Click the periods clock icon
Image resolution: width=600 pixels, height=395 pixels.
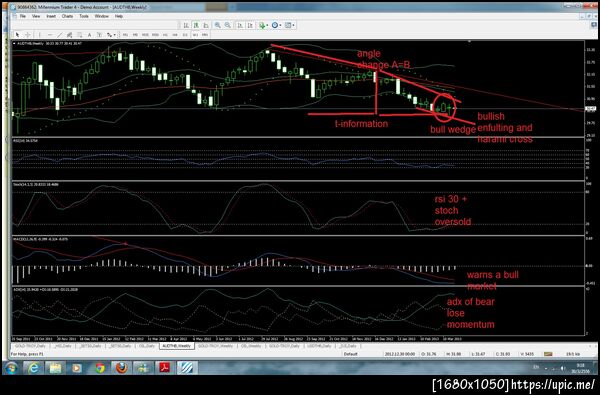275,25
